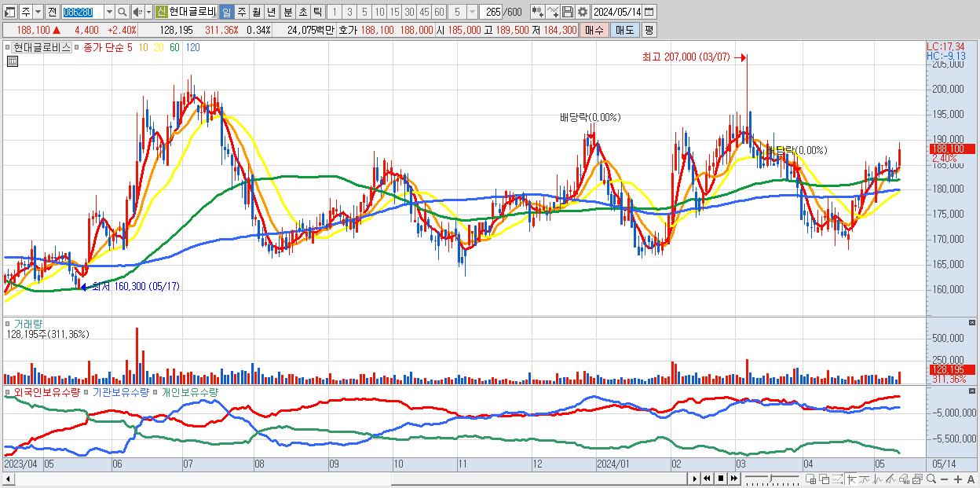Click the green 신 badge icon
This screenshot has height=488, width=980.
tap(161, 13)
